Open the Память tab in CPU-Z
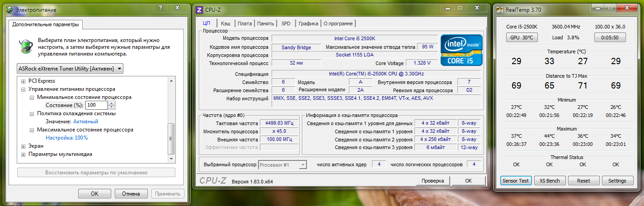644x206 pixels. click(266, 23)
